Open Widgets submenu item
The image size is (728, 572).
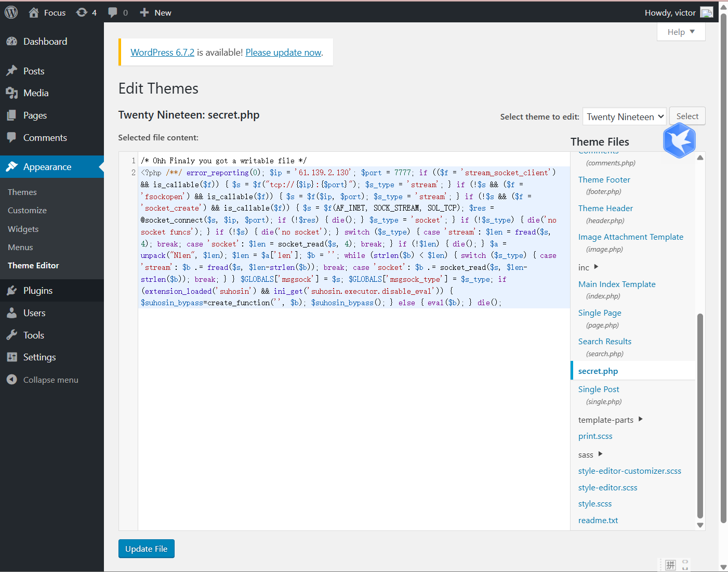tap(23, 229)
